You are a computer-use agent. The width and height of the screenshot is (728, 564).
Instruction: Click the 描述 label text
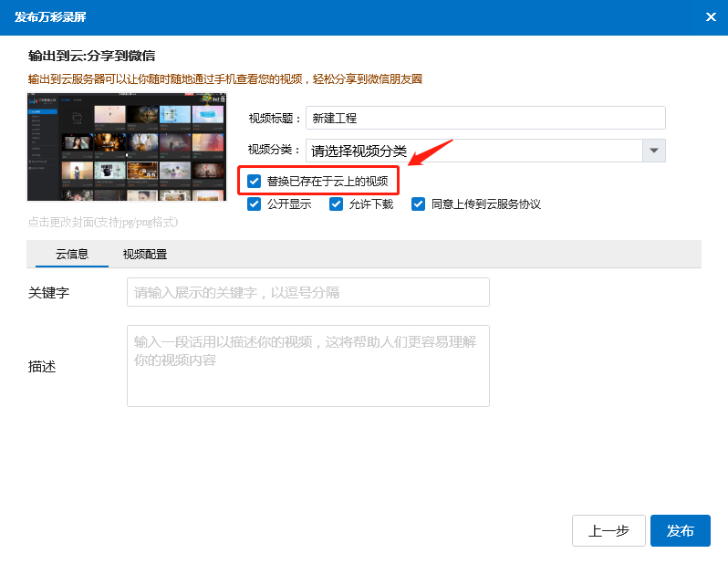point(43,366)
